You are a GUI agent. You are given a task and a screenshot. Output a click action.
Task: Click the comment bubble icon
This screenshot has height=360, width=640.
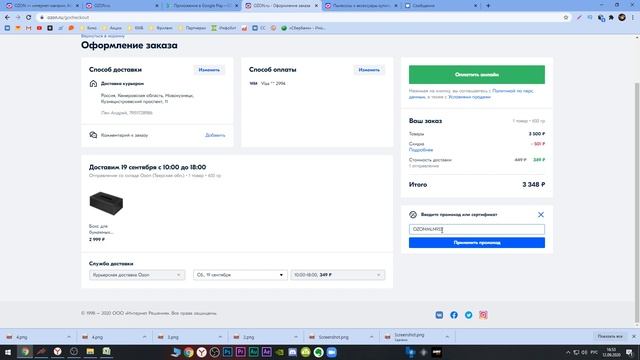(x=93, y=135)
